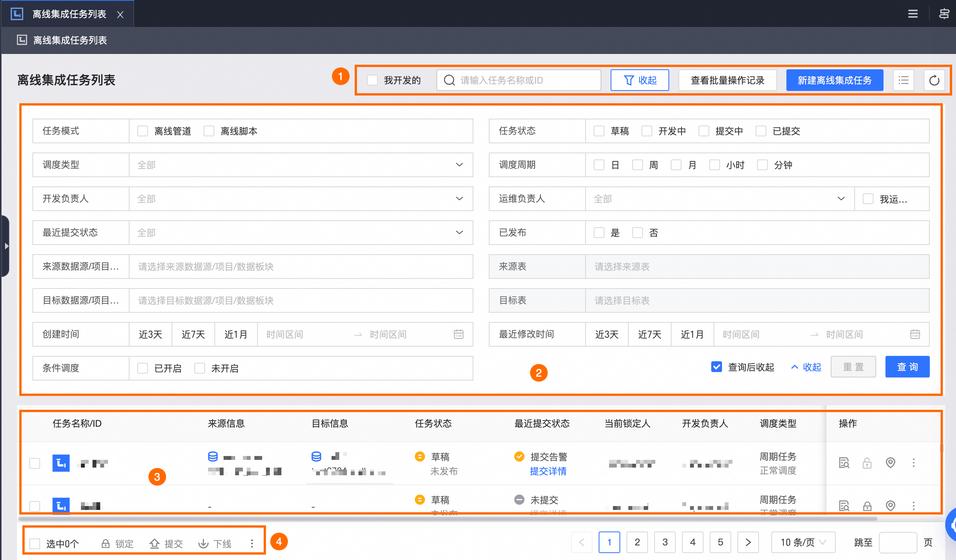Open calendar picker for 最近修改时间

[915, 334]
